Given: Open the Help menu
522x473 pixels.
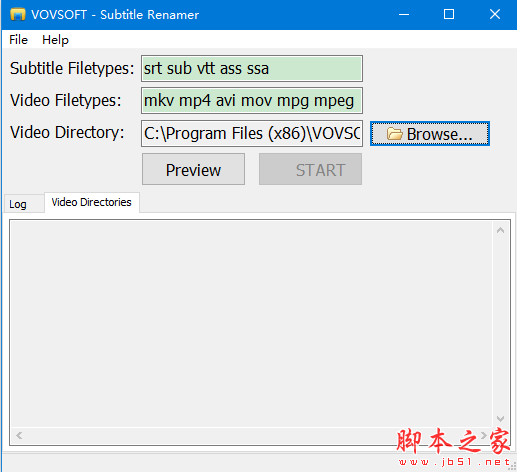Looking at the screenshot, I should tap(55, 40).
